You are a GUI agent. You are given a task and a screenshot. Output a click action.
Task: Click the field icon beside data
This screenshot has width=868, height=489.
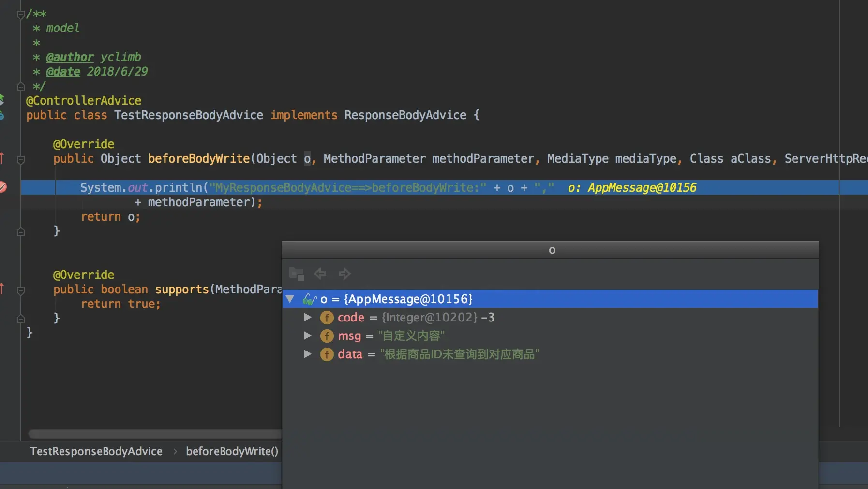click(327, 354)
